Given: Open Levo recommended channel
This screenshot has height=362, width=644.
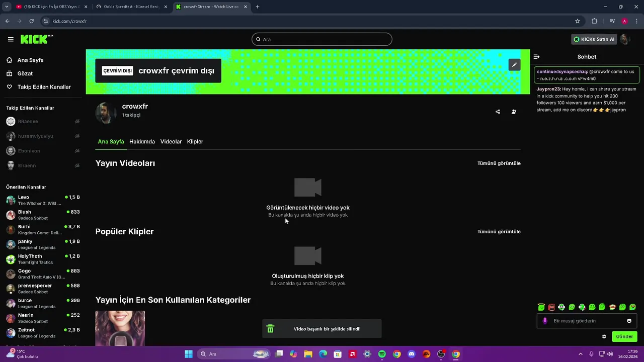Looking at the screenshot, I should coord(43,200).
